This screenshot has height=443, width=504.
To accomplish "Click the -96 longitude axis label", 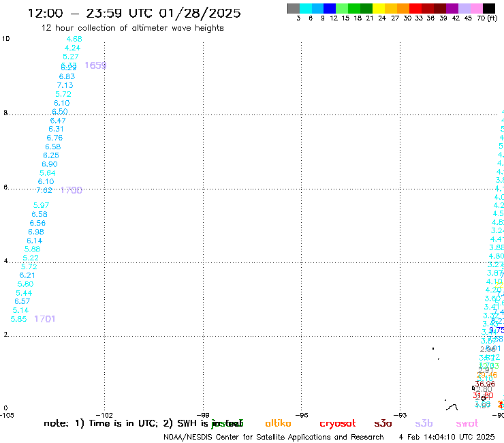I will coord(302,415).
